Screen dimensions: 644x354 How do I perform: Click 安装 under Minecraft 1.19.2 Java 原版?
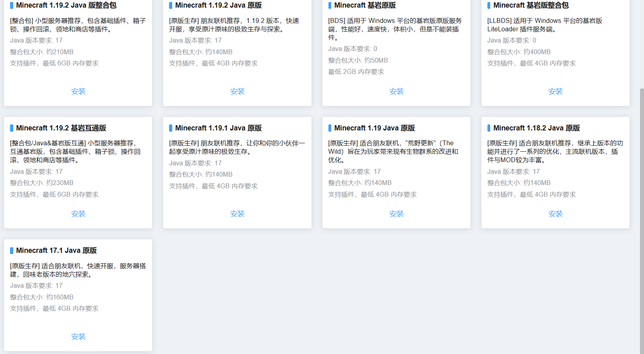point(237,92)
